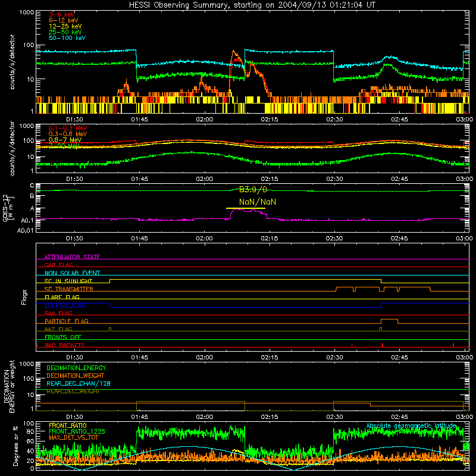
Task: Click the 02:30 tick label under the decimation panel
Action: pyautogui.click(x=334, y=417)
